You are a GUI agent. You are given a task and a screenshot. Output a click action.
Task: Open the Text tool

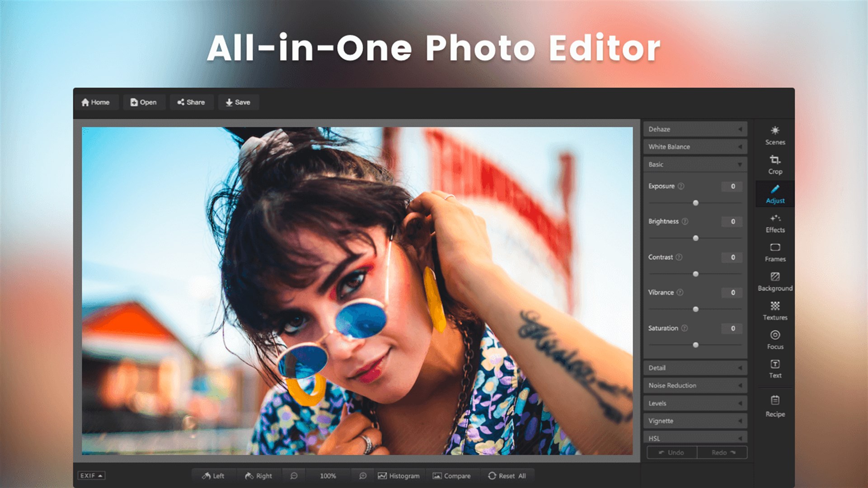pos(774,368)
